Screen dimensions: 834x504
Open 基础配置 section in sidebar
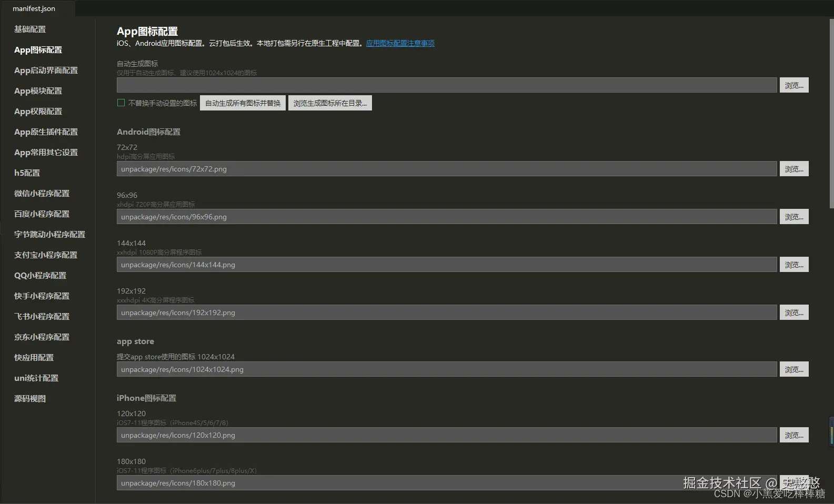coord(30,29)
